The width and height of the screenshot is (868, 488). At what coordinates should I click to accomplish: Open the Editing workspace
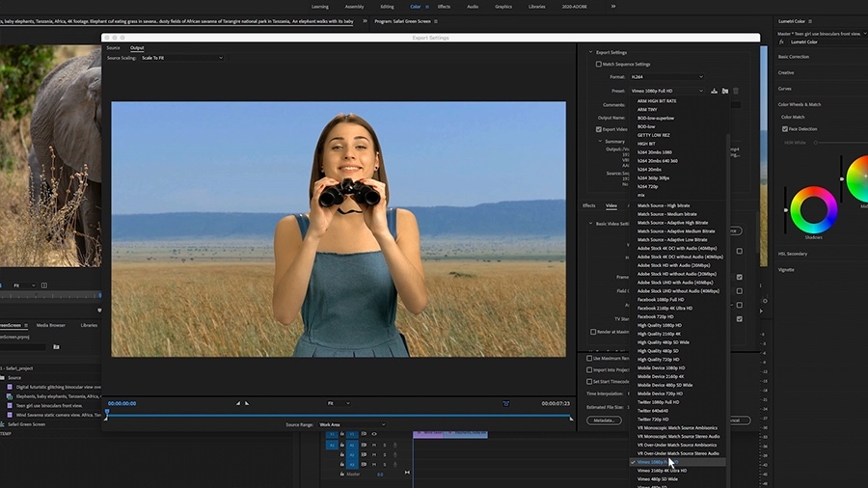(x=387, y=7)
